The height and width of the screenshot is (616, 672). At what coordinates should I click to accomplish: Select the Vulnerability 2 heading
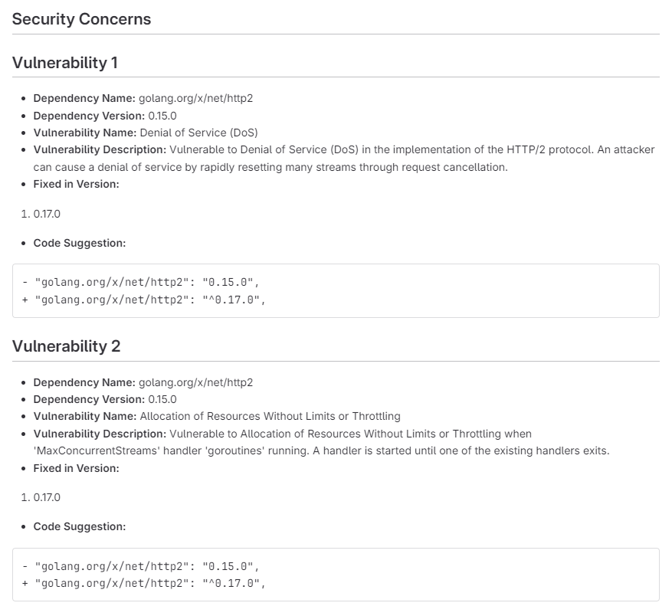[x=66, y=346]
